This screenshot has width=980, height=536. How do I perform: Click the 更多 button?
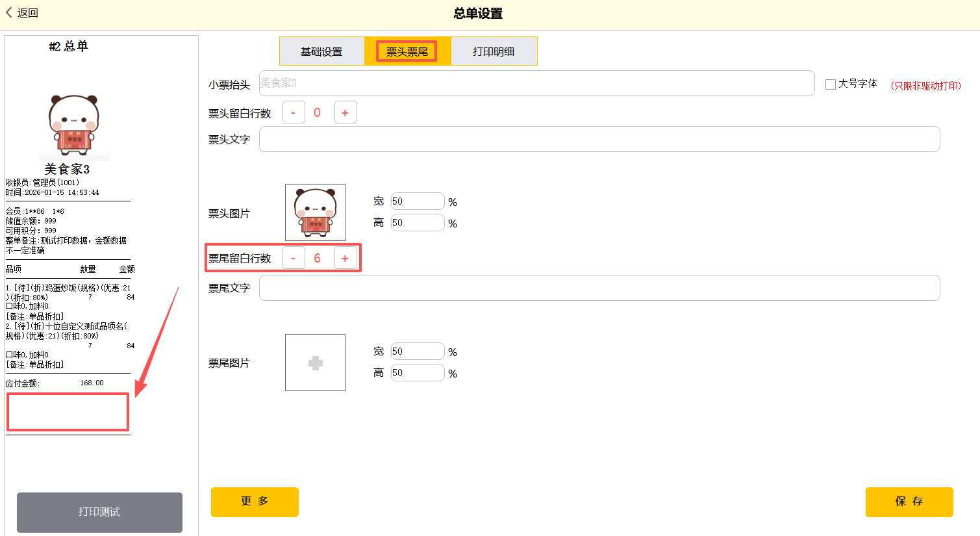255,502
